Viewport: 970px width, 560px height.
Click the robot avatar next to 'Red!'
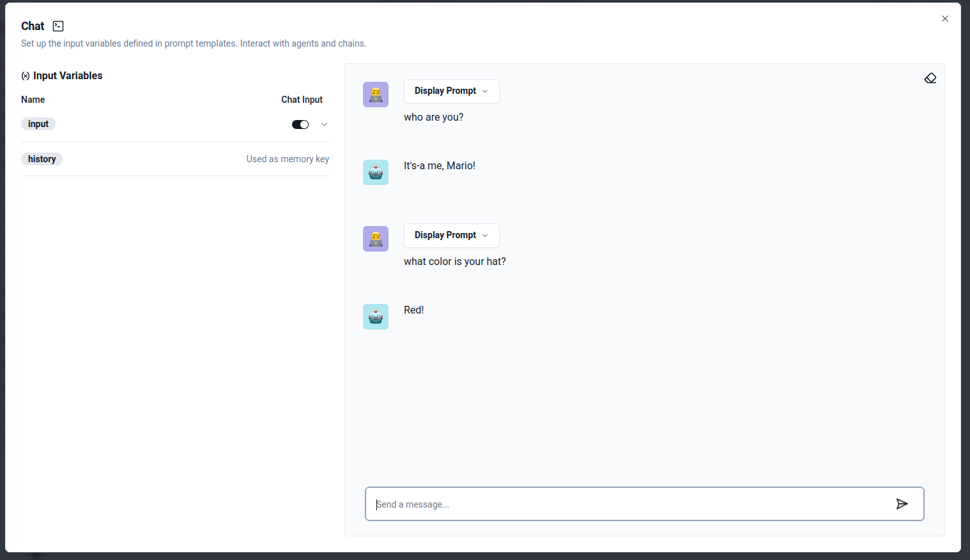coord(375,316)
